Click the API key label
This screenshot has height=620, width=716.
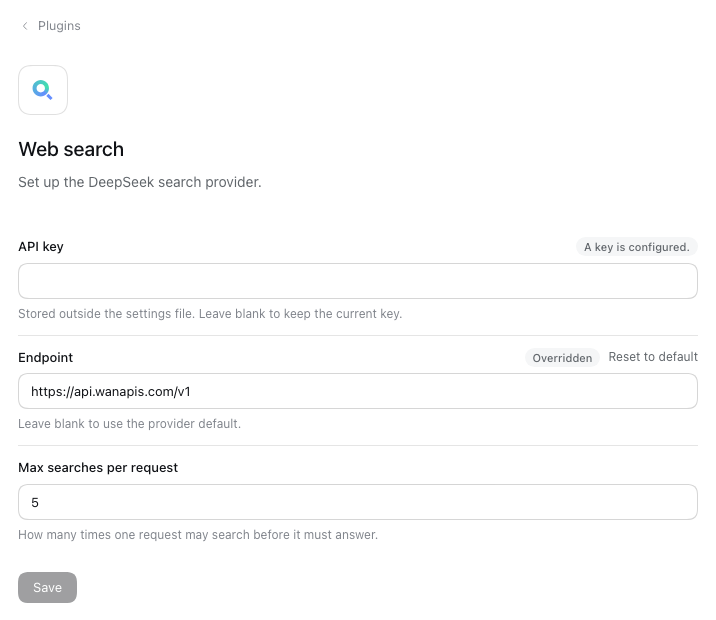click(41, 247)
